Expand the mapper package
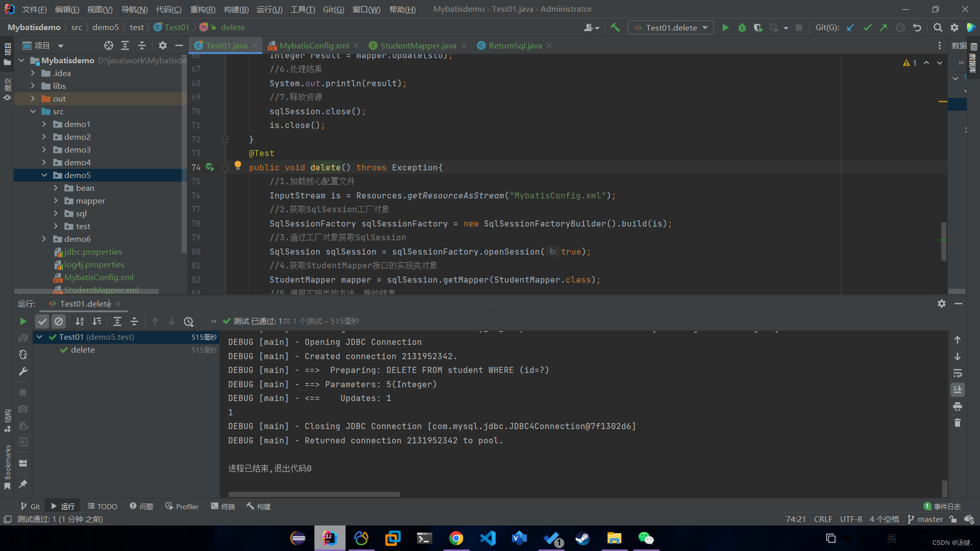 [56, 201]
